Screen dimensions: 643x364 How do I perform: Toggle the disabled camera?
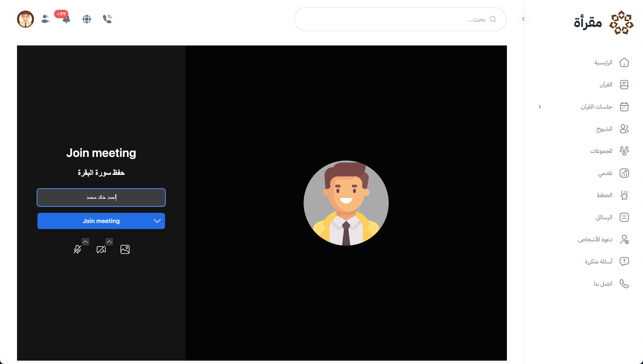pos(101,249)
